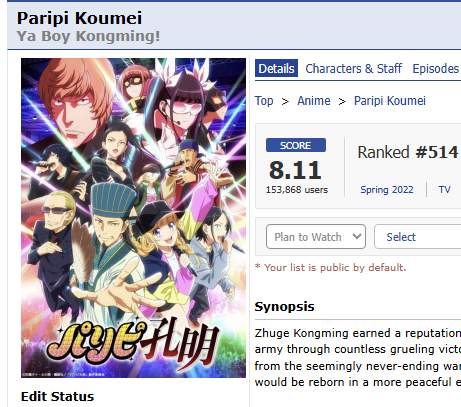Viewport: 461px width, 407px height.
Task: Click the Ya Boy Kongming! subtitle
Action: pyautogui.click(x=88, y=36)
